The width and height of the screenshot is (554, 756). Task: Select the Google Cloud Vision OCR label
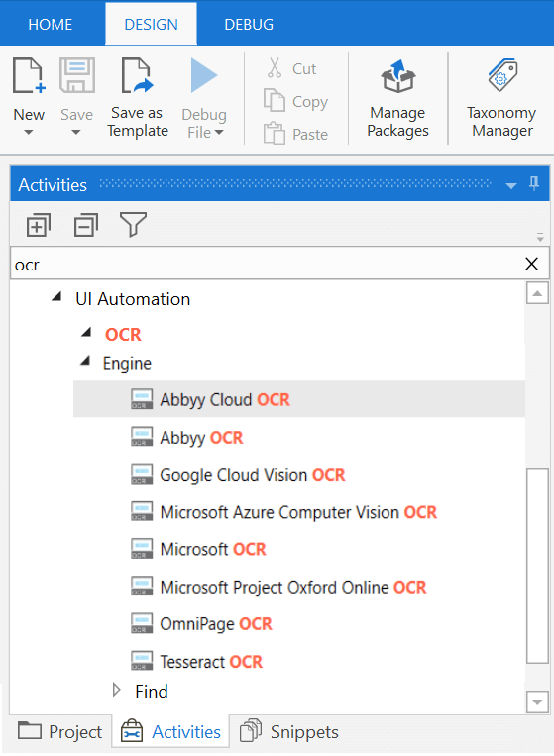point(252,475)
